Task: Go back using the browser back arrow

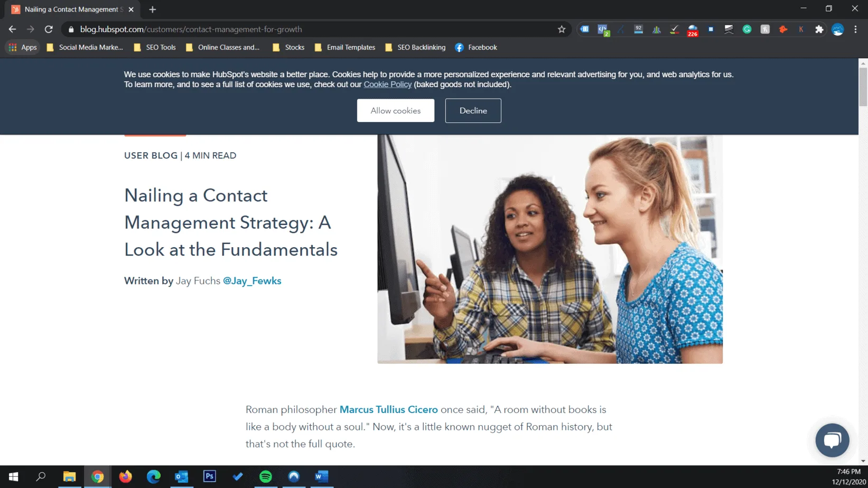Action: 13,30
